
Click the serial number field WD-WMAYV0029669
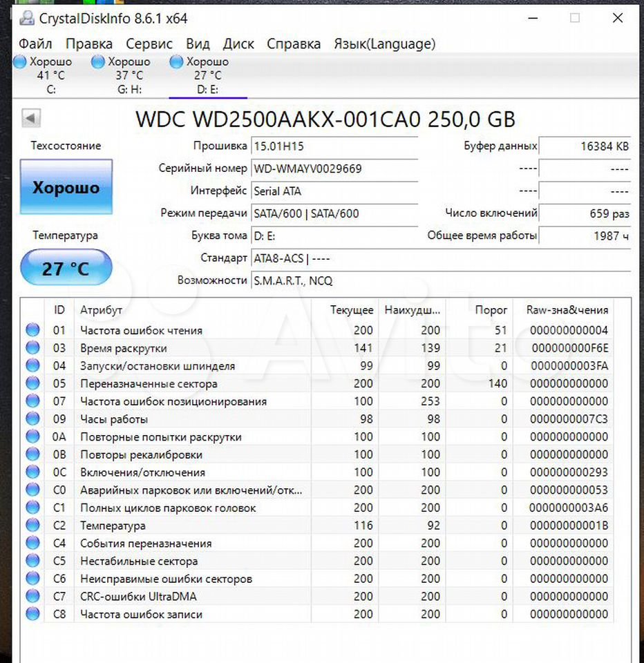(334, 169)
